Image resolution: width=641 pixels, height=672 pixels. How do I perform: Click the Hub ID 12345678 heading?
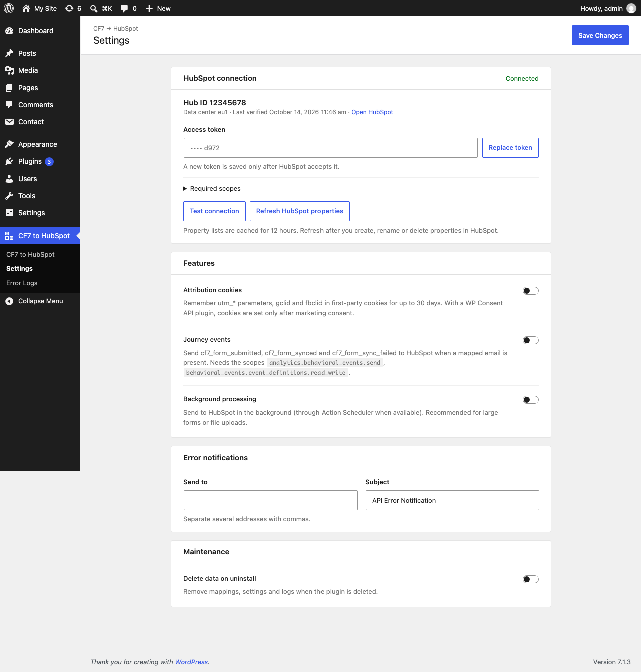[215, 103]
